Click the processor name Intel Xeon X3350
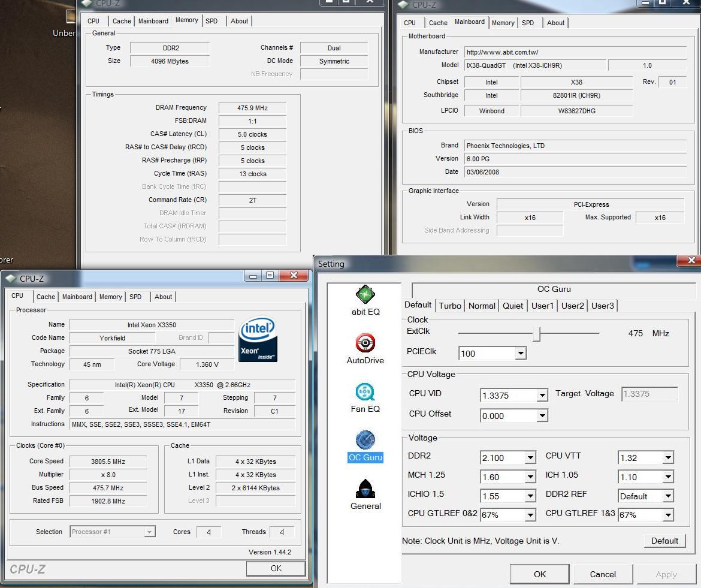The image size is (701, 588). click(152, 325)
